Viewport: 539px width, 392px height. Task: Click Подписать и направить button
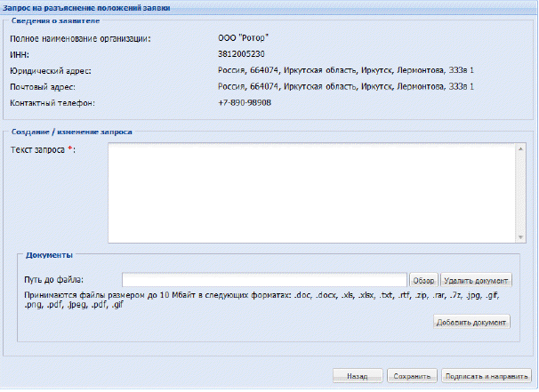click(x=487, y=376)
